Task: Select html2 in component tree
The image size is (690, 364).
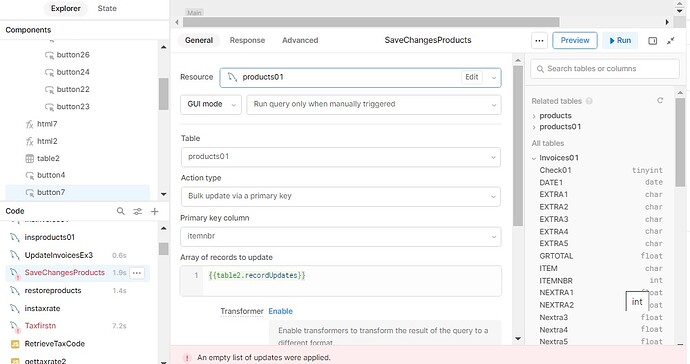Action: pyautogui.click(x=47, y=141)
